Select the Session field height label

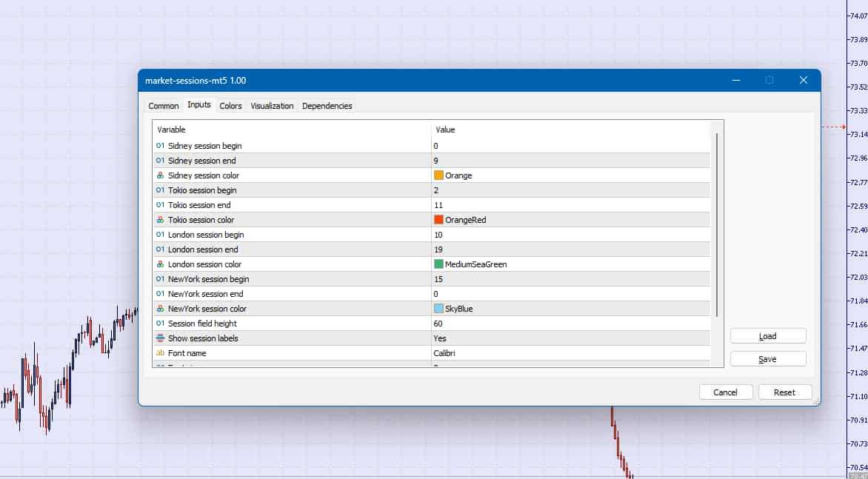tap(202, 323)
